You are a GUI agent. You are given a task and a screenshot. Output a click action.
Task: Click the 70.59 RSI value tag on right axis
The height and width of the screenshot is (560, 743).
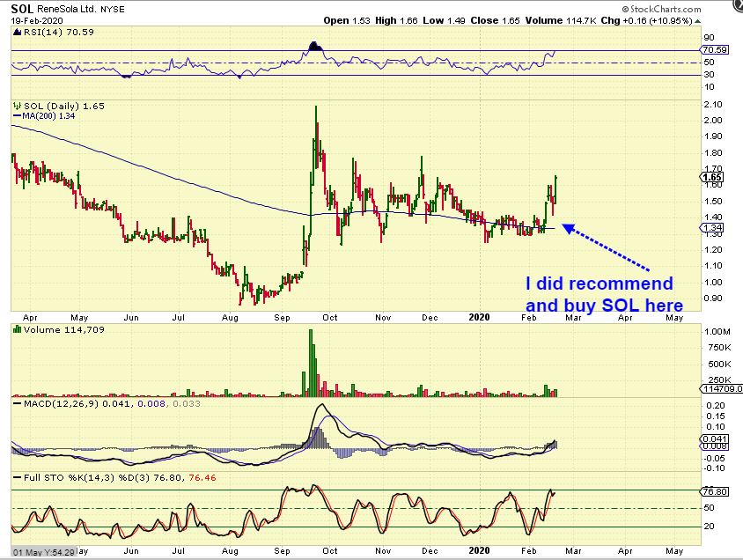coord(715,49)
